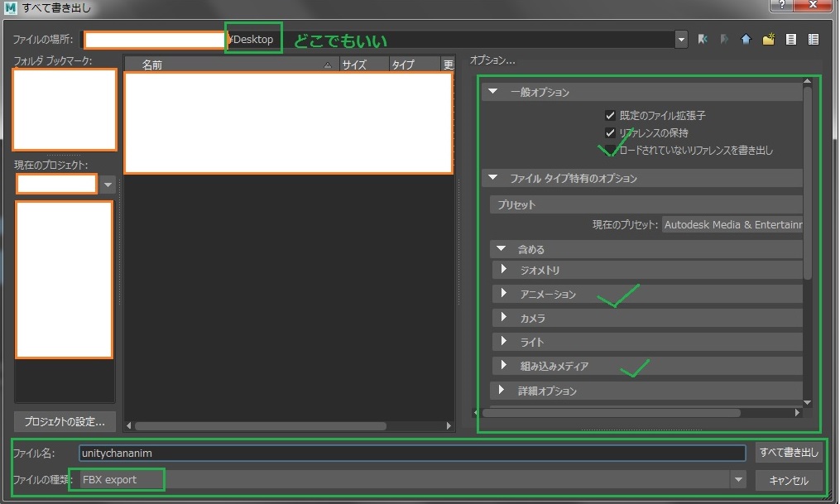Screen dimensions: 840x504
Task: Click the キャンセル button
Action: [789, 481]
